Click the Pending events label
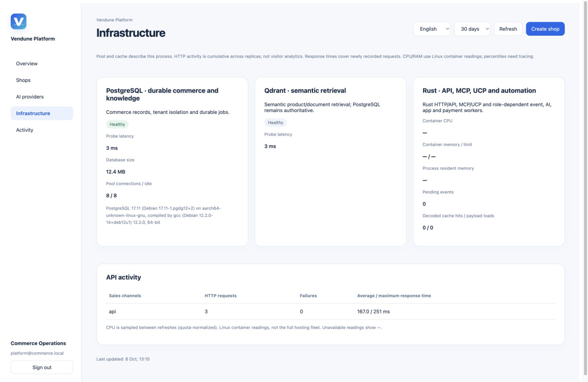Screen dimensions: 588x382 point(438,192)
